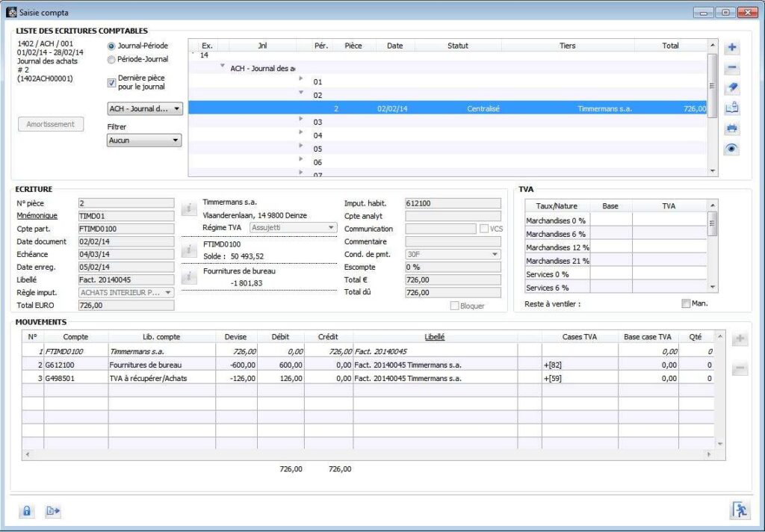Expand period 05 in entries tree
This screenshot has width=765, height=532.
301,146
